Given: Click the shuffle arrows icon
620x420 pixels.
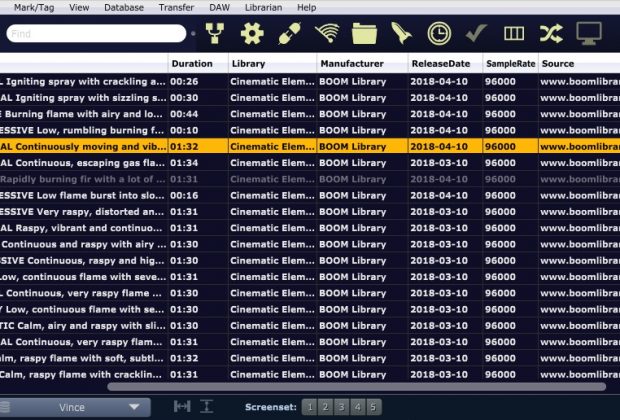Looking at the screenshot, I should (x=551, y=34).
